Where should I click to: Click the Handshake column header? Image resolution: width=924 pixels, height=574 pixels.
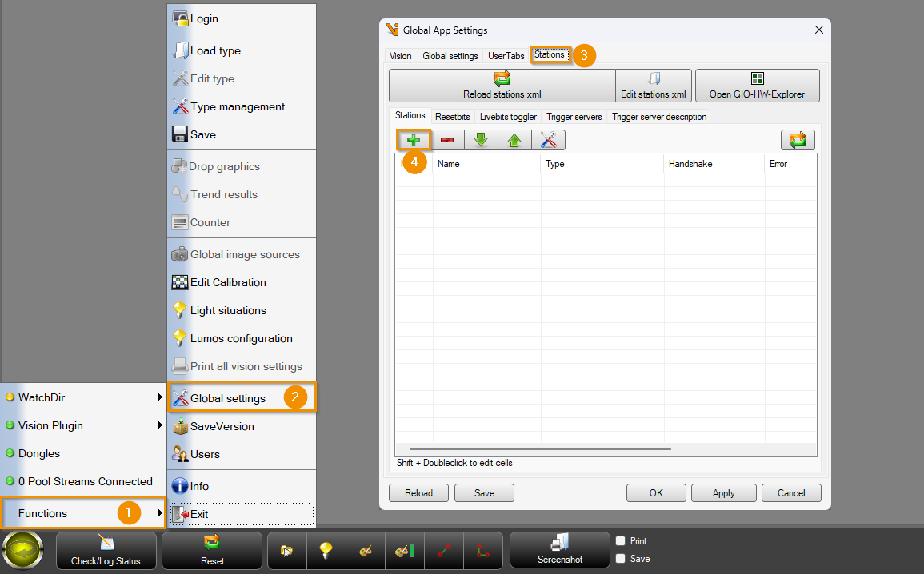click(714, 164)
